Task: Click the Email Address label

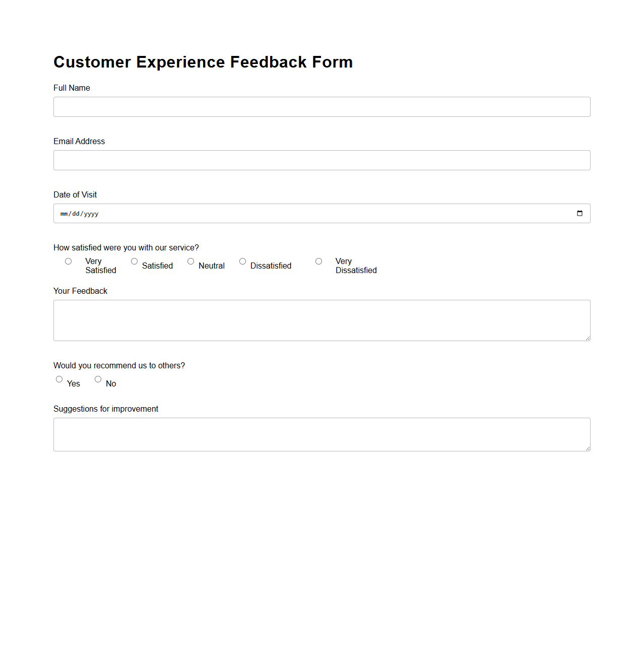Action: pos(79,142)
